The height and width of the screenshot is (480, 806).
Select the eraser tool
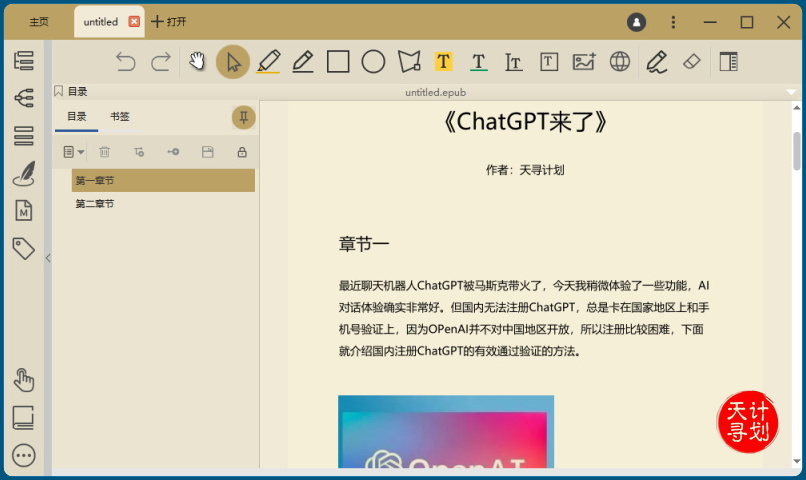(692, 62)
